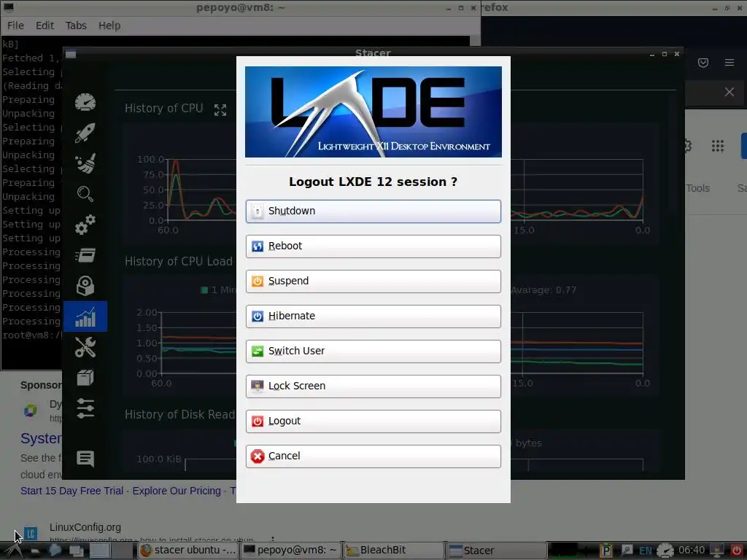Viewport: 747px width, 560px height.
Task: Activate stacer ubuntu Firefox taskbar entry
Action: (x=187, y=550)
